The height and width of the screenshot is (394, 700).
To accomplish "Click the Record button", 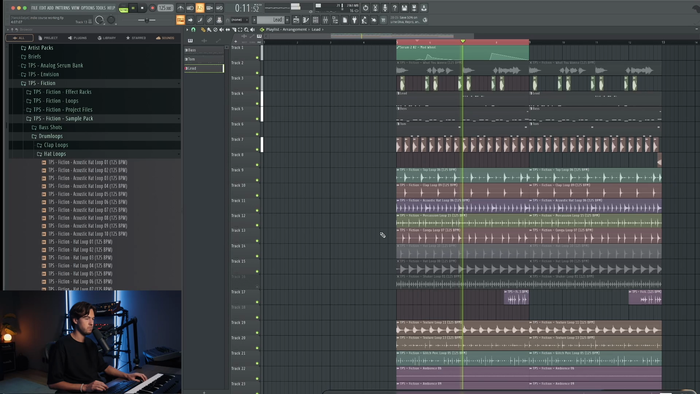I will [x=153, y=8].
